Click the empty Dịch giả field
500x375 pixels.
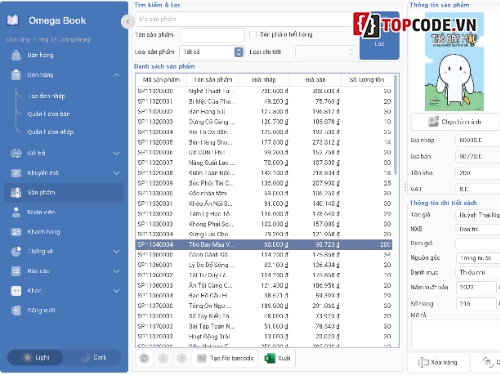click(x=477, y=243)
